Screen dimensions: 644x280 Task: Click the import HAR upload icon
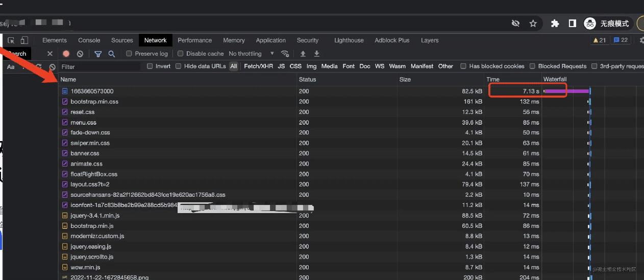point(303,54)
